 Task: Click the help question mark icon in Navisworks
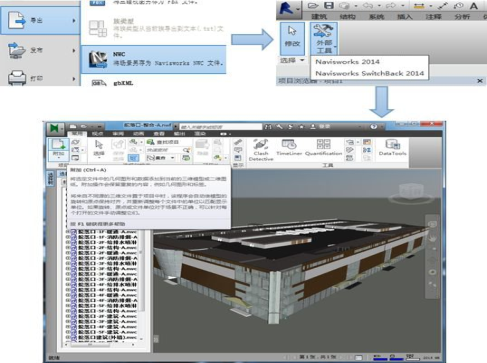pyautogui.click(x=374, y=127)
